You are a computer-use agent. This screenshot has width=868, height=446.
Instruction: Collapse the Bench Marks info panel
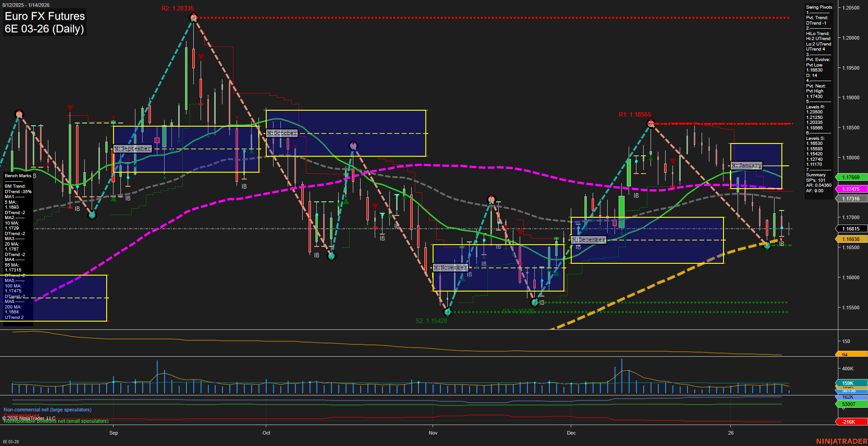(17, 175)
